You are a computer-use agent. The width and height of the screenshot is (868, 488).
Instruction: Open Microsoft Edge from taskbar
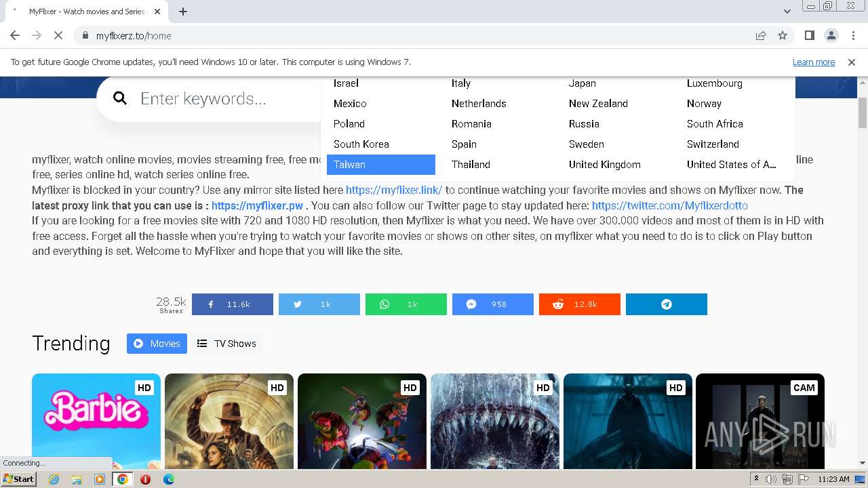168,479
